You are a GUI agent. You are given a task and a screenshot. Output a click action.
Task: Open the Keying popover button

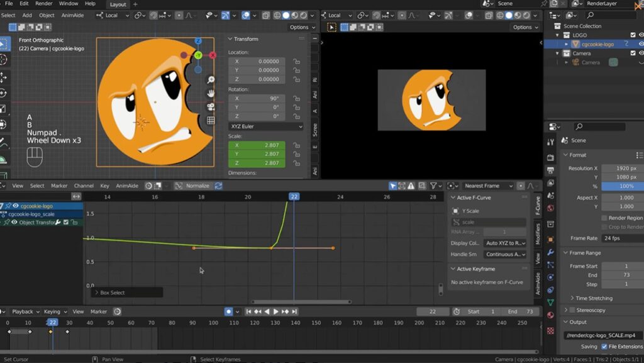coord(55,311)
